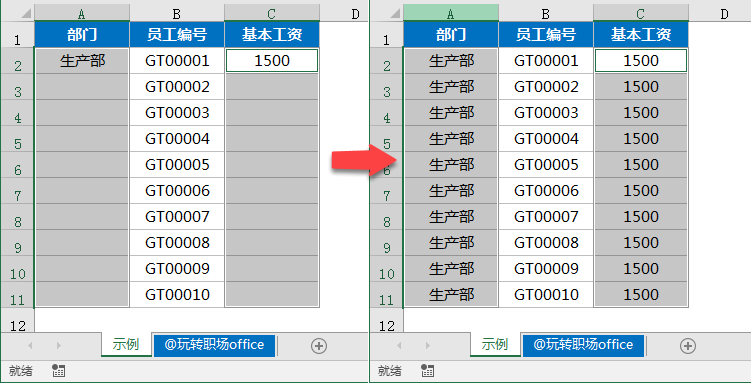
Task: Click 1500 in row 2 of right window
Action: pyautogui.click(x=640, y=61)
